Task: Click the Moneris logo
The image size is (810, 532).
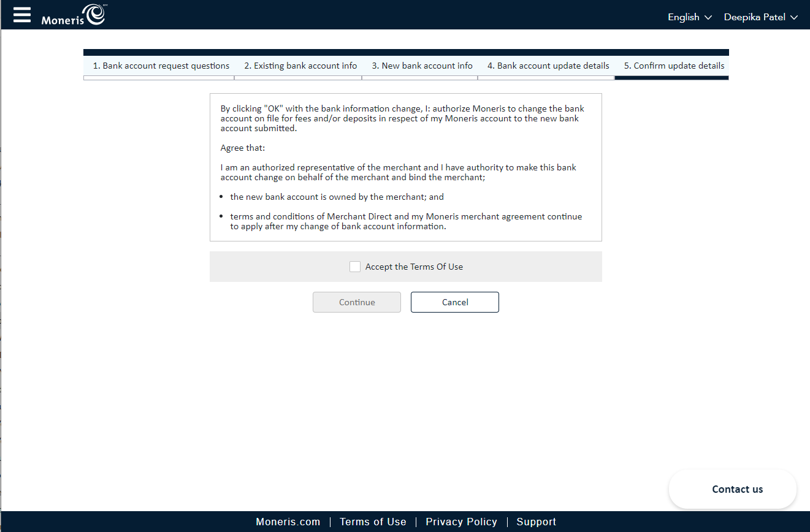Action: [x=74, y=15]
